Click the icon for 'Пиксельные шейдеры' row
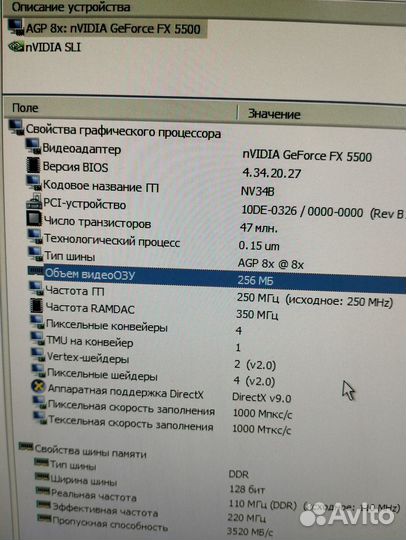The image size is (406, 540). coord(39,371)
